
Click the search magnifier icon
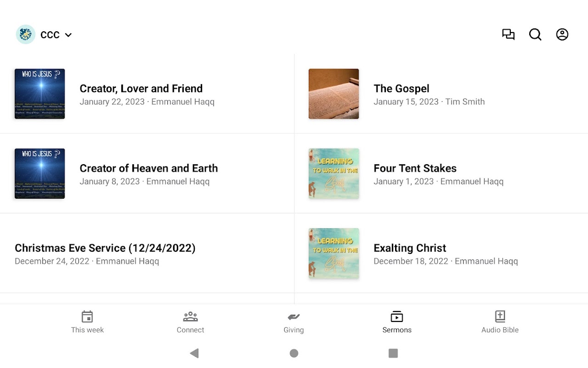(x=535, y=34)
